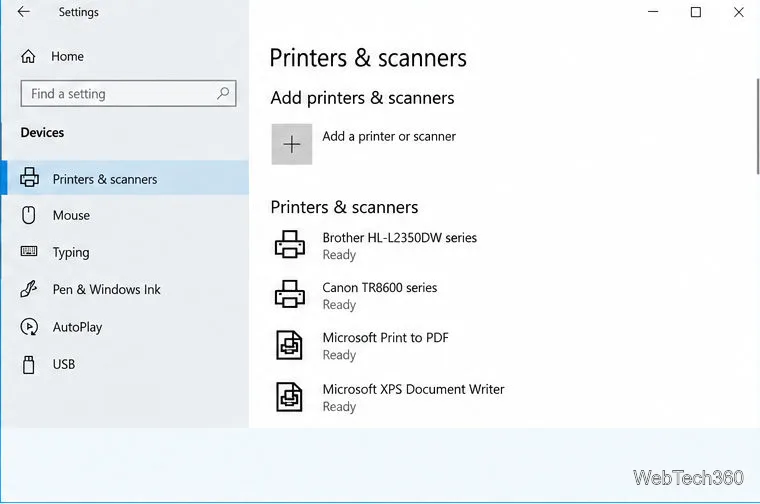Image resolution: width=760 pixels, height=504 pixels.
Task: Close the Settings window
Action: [739, 12]
